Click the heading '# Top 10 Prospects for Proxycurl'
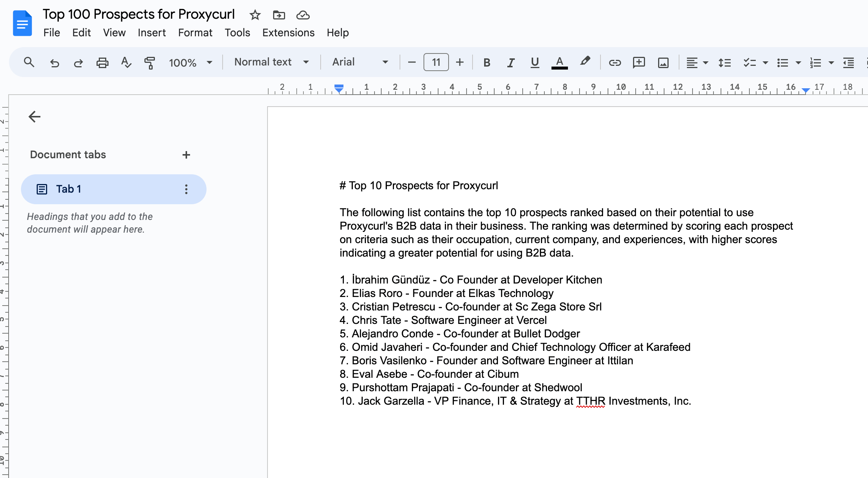 click(x=419, y=186)
